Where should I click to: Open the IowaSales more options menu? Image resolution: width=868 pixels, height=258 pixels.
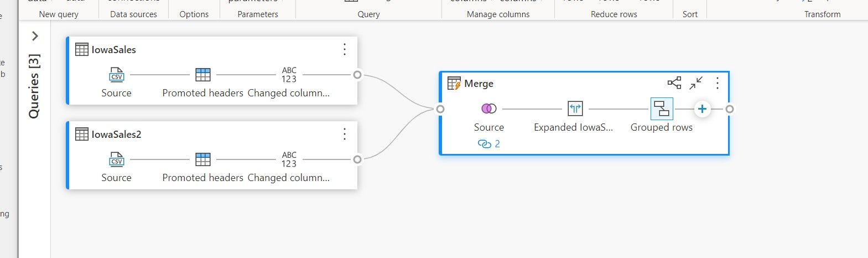click(344, 49)
